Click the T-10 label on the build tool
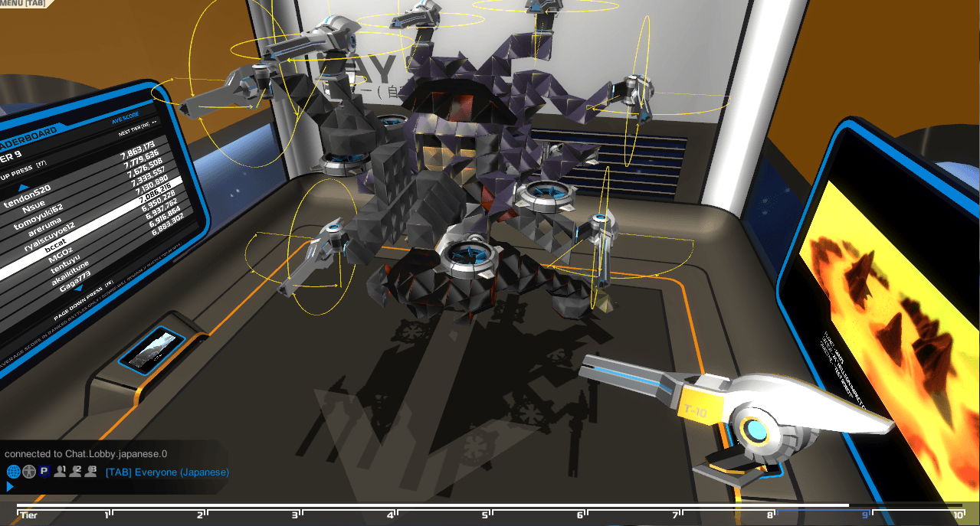The width and height of the screenshot is (980, 526). click(696, 411)
